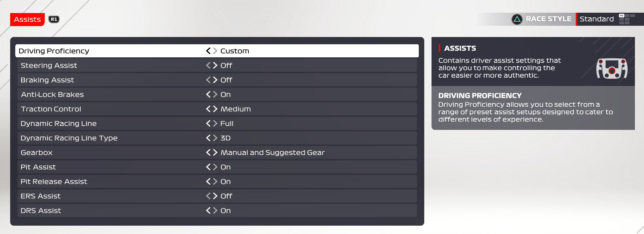Toggle Steering Assist on using right arrow

click(215, 65)
